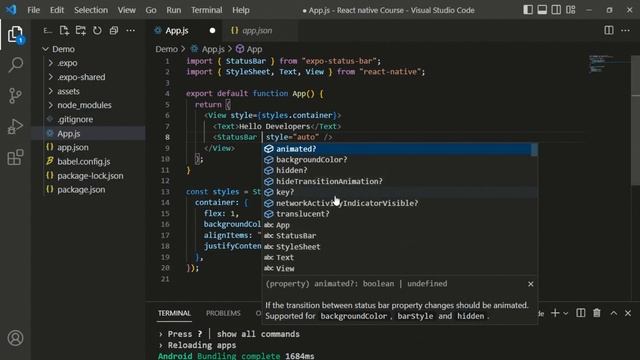Open package-lock.json file

[x=89, y=176]
